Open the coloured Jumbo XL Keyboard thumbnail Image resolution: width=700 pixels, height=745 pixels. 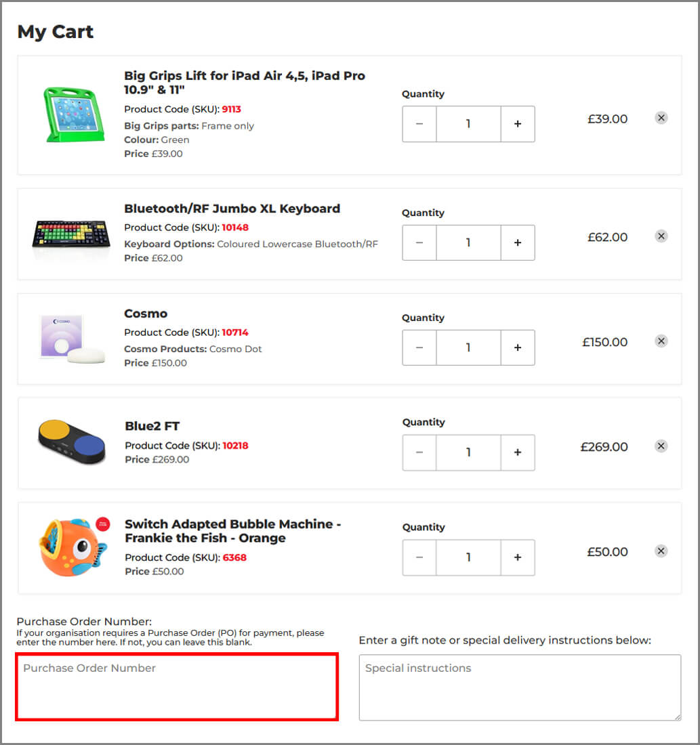(71, 234)
